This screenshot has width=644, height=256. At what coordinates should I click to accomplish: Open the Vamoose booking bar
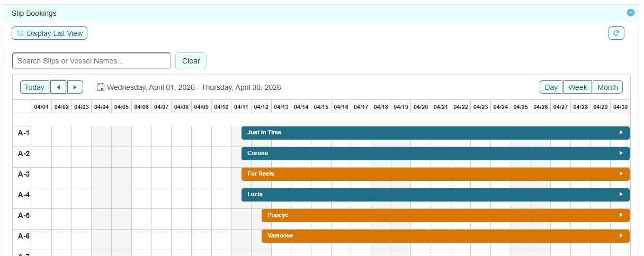pyautogui.click(x=445, y=236)
